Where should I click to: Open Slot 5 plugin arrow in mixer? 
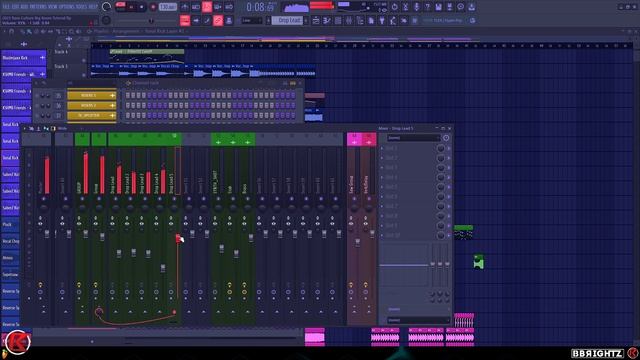[382, 187]
